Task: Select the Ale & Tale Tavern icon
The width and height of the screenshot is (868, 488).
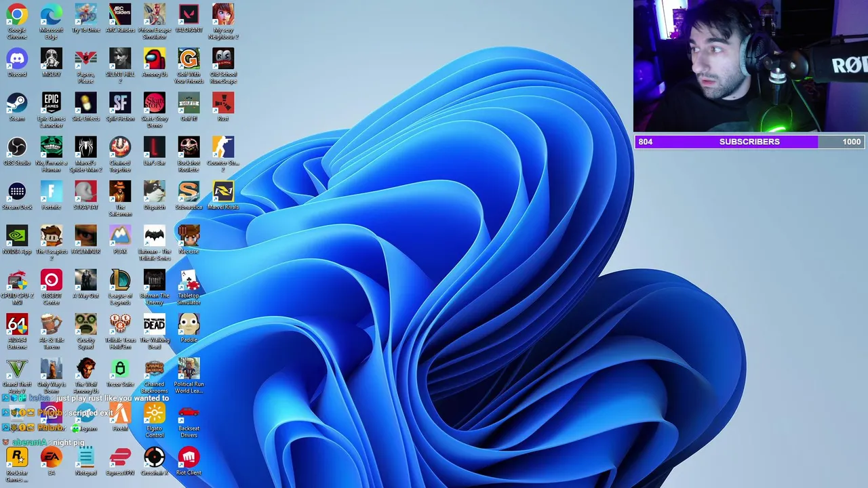Action: coord(52,324)
